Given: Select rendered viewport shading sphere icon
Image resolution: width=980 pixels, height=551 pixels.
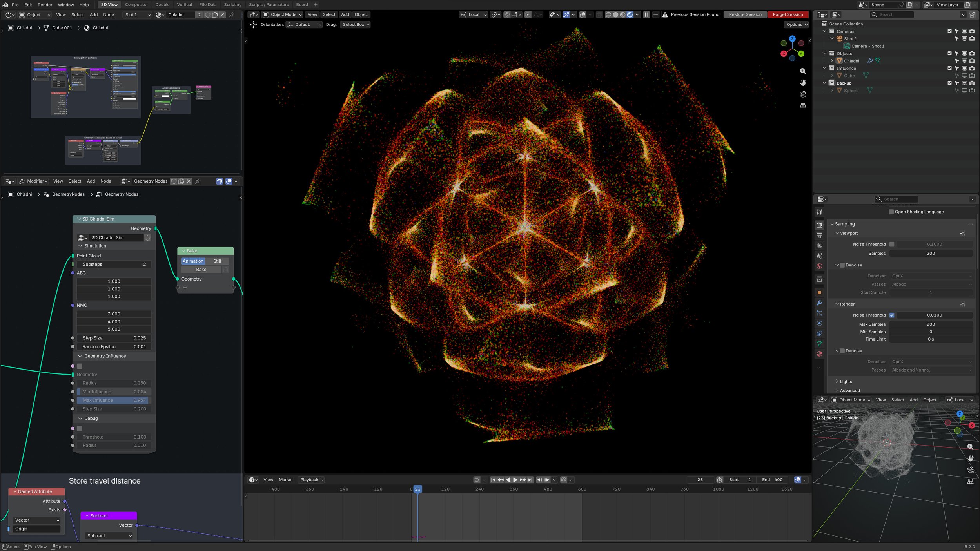Looking at the screenshot, I should tap(630, 14).
